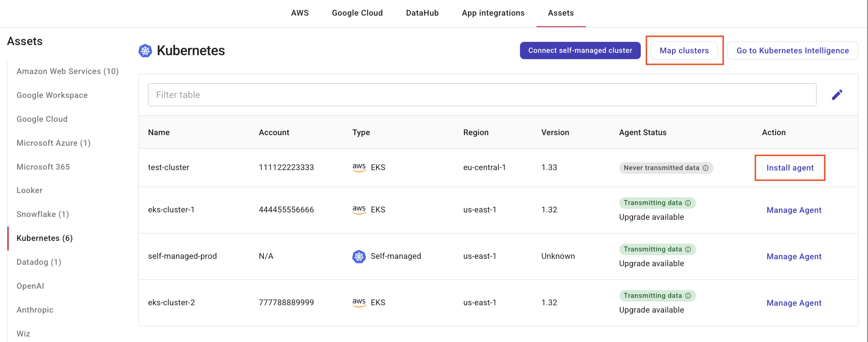Select OpenAI in sidebar

[30, 286]
